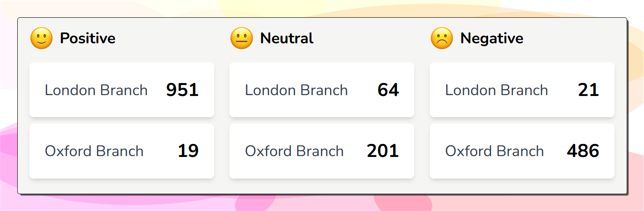This screenshot has height=211, width=644.
Task: Click the 21 negative count
Action: point(589,90)
